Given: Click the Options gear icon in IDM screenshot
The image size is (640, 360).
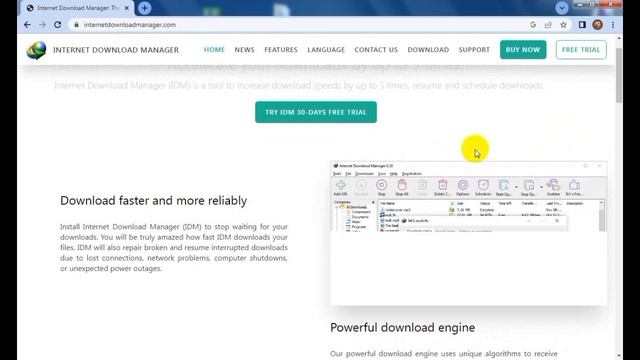Looking at the screenshot, I should [462, 187].
